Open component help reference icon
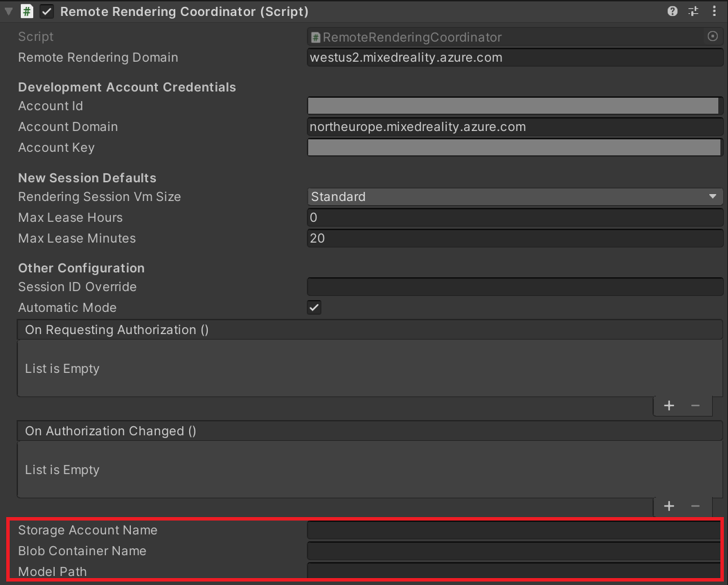Image resolution: width=728 pixels, height=585 pixels. tap(673, 12)
